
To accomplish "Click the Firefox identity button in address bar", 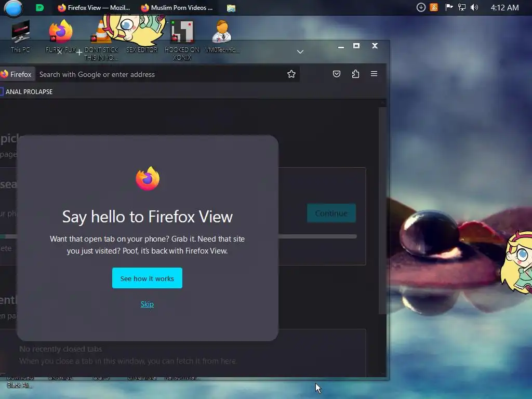I will (17, 74).
